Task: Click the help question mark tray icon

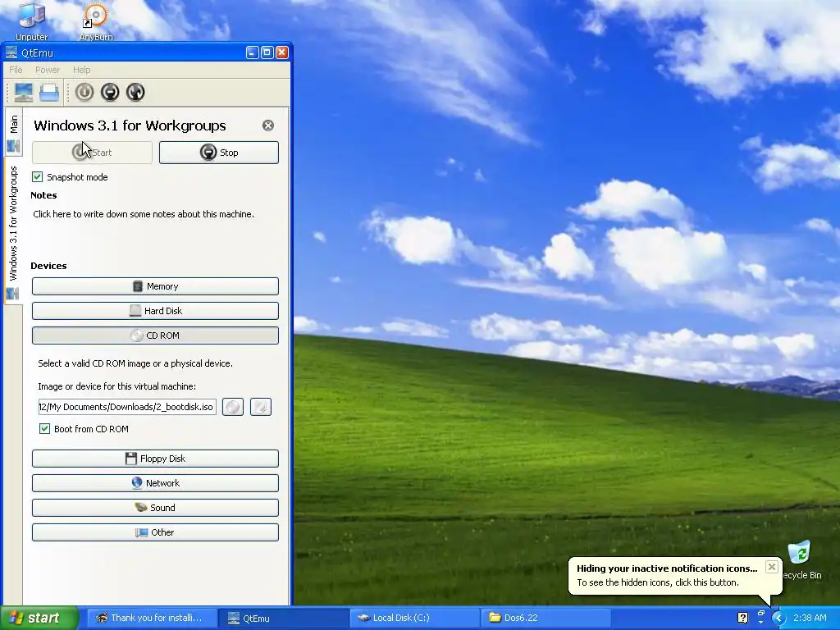Action: pyautogui.click(x=742, y=619)
